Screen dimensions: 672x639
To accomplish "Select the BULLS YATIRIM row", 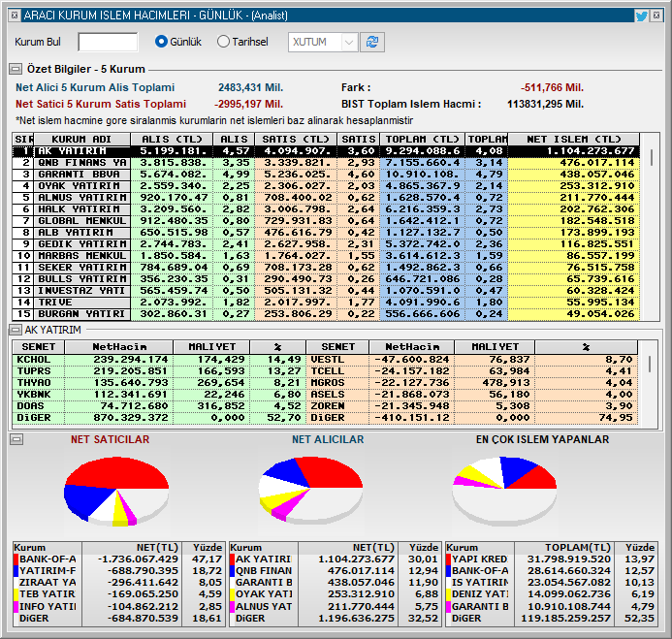I will point(326,279).
